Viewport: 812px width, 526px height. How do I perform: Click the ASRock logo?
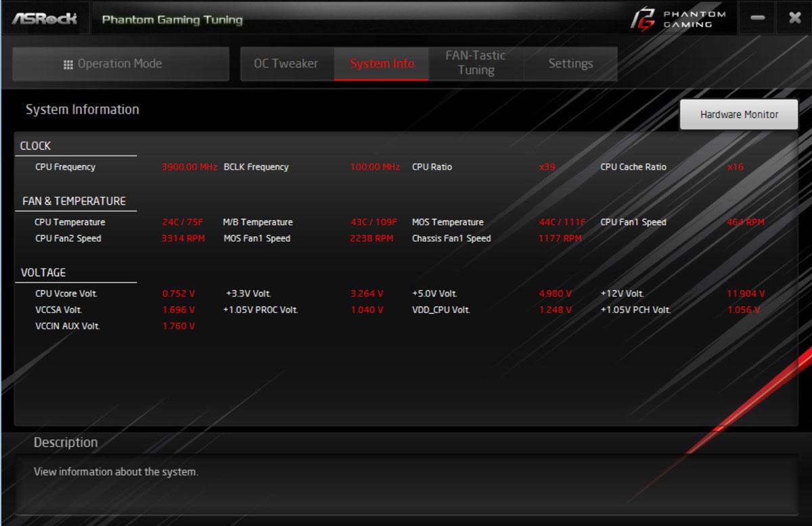(44, 19)
